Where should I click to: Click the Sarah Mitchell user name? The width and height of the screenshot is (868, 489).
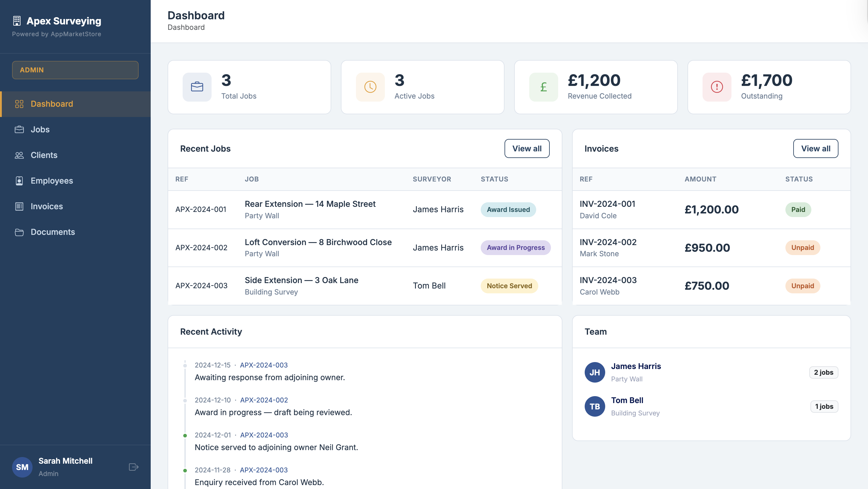click(65, 461)
